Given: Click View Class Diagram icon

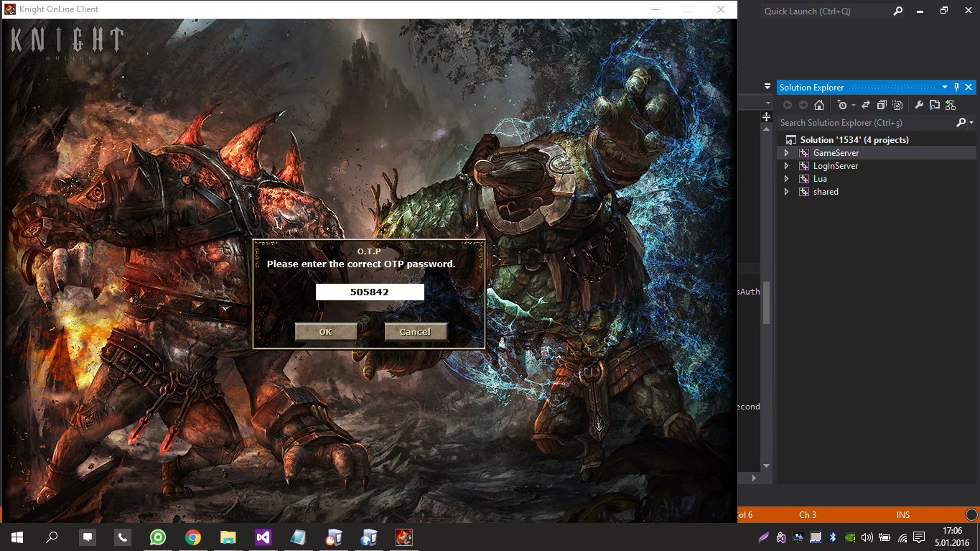Looking at the screenshot, I should pyautogui.click(x=950, y=105).
